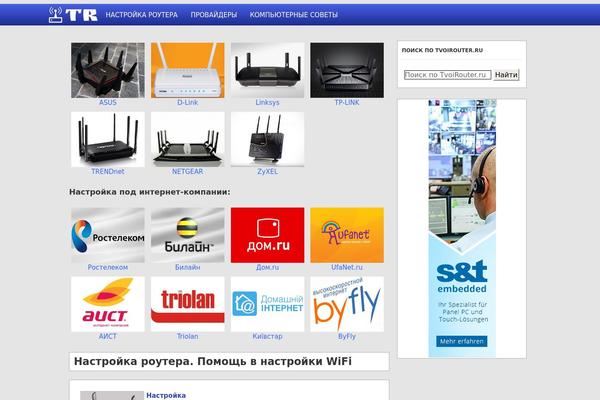Click the Ufanet orange logo tile

click(x=347, y=235)
